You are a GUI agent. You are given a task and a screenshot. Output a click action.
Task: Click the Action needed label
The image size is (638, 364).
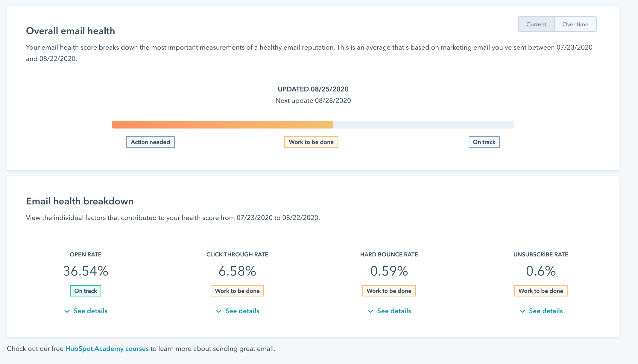150,142
